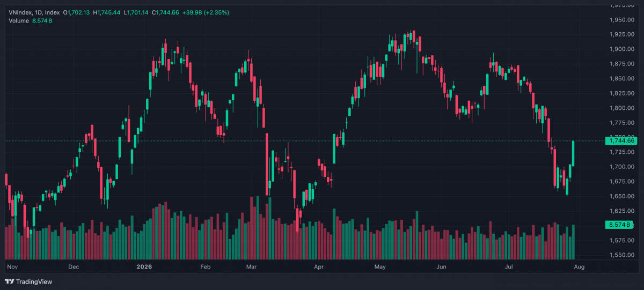Click the 1,775.00 price axis label

point(623,123)
